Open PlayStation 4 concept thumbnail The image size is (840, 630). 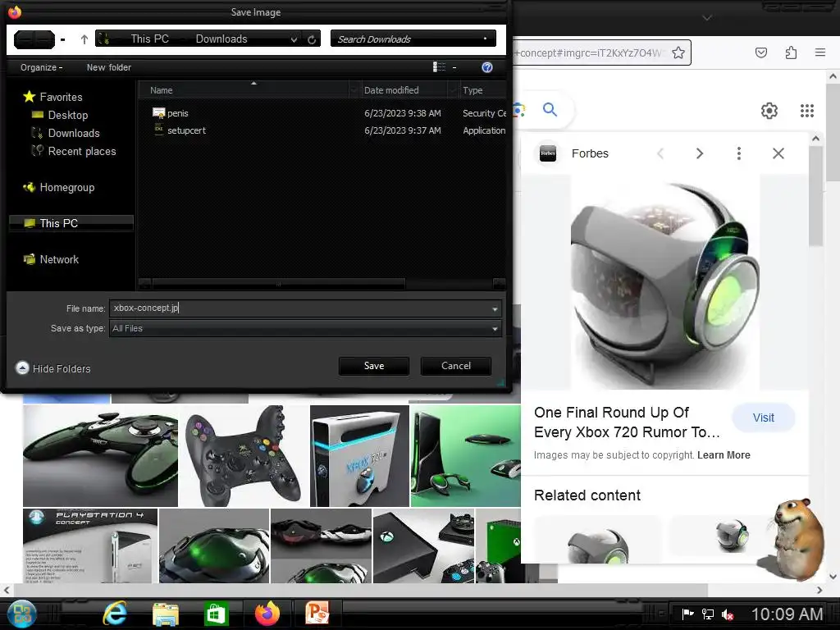pyautogui.click(x=90, y=546)
